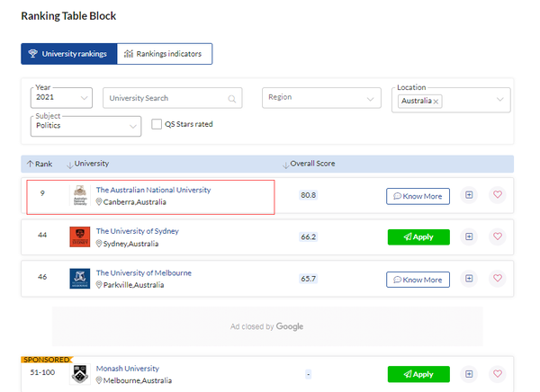Viewport: 540px width, 392px height.
Task: Open the Rankings indicators tab
Action: pyautogui.click(x=165, y=54)
